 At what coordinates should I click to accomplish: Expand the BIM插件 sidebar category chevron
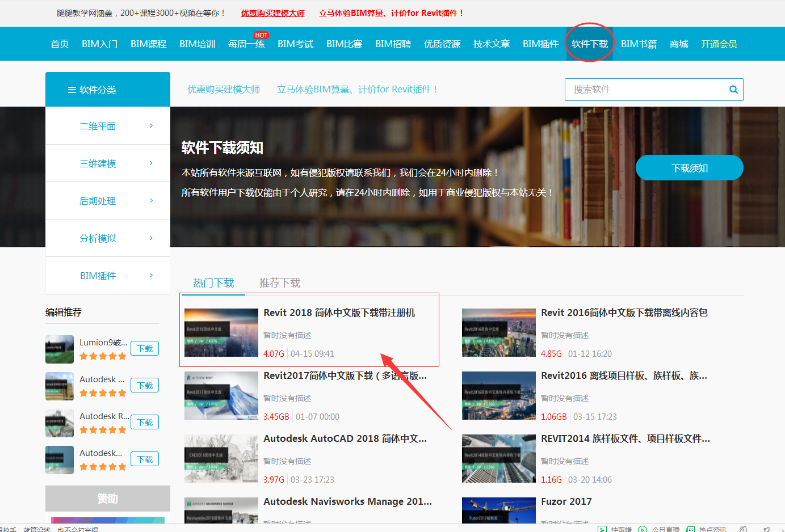click(x=151, y=276)
